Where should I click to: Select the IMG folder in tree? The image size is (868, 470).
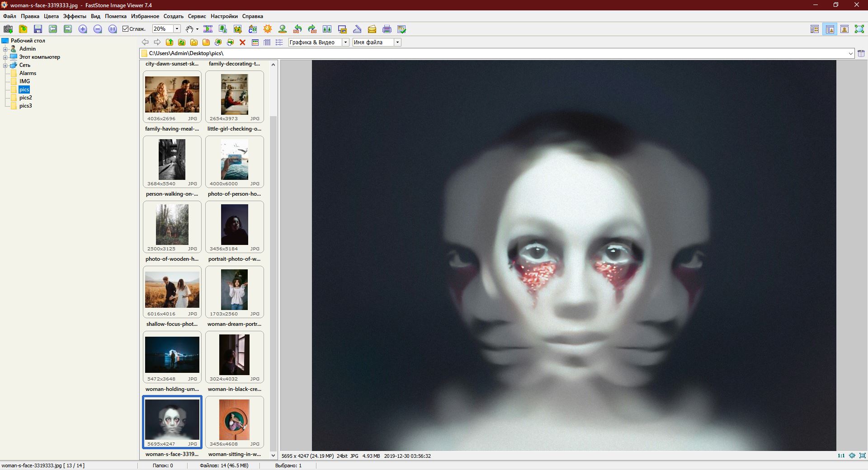click(24, 81)
